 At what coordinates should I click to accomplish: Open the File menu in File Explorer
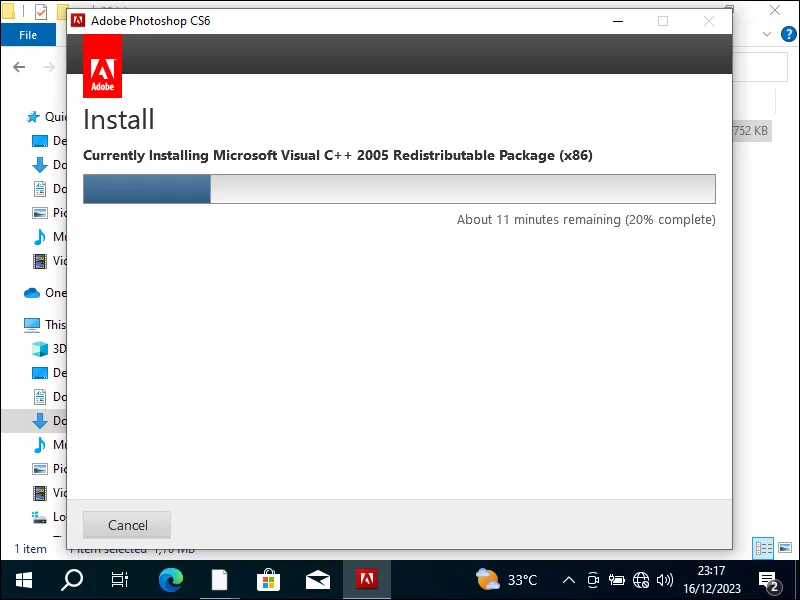coord(28,34)
